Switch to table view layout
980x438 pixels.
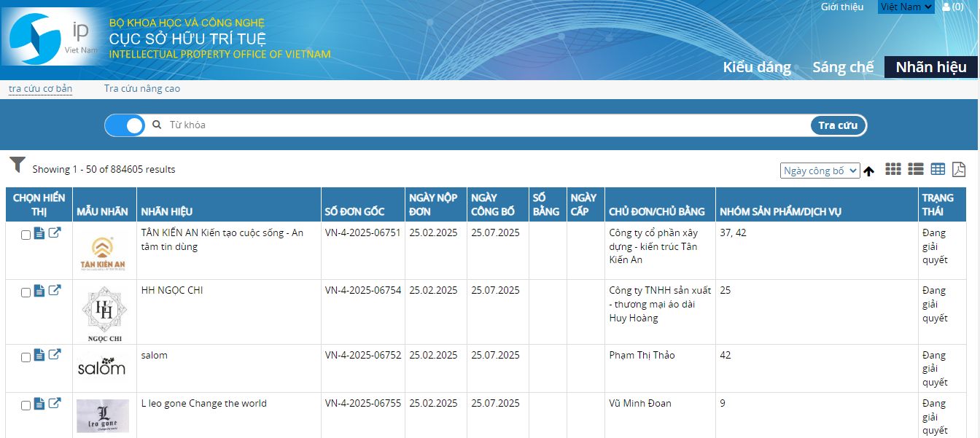click(938, 169)
